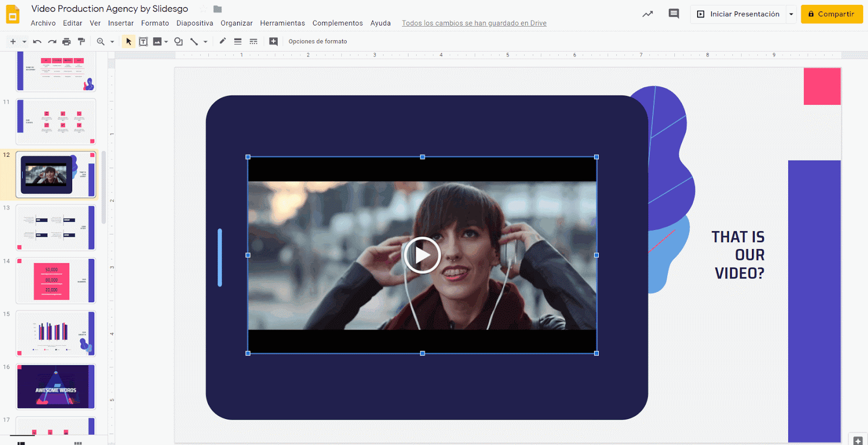Screen dimensions: 868x445
Task: Print the presentation
Action: coord(67,41)
